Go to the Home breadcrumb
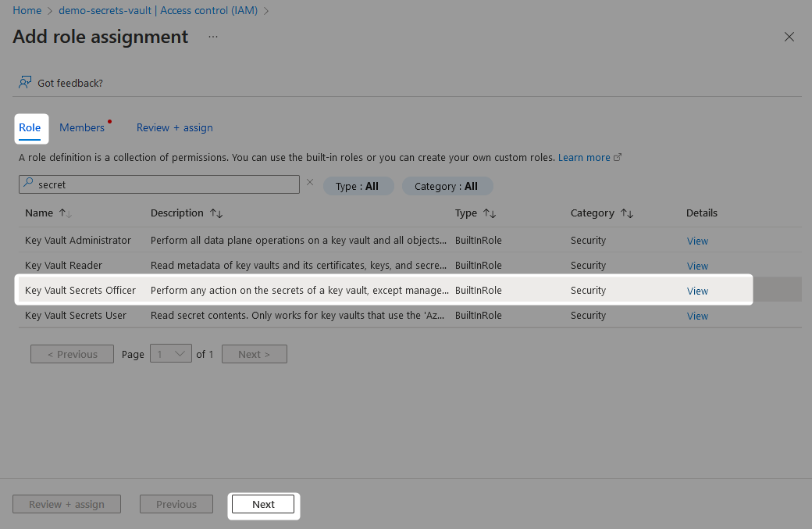Viewport: 812px width, 529px height. click(x=27, y=10)
